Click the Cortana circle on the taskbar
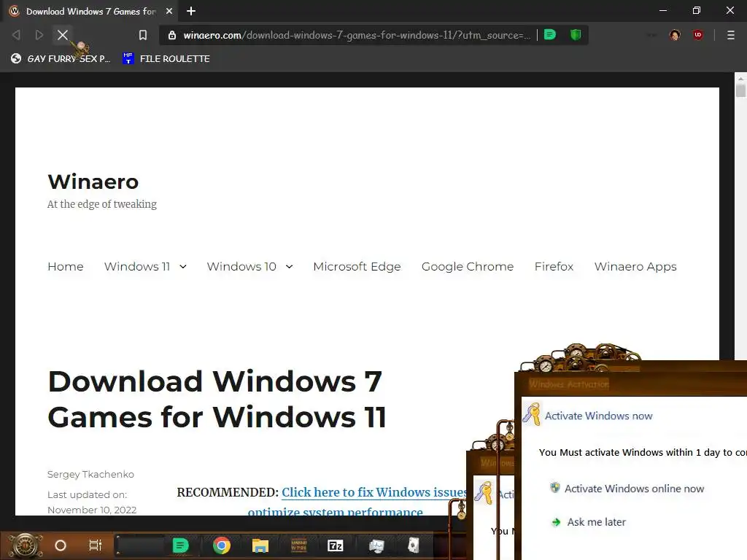The width and height of the screenshot is (747, 560). (61, 545)
